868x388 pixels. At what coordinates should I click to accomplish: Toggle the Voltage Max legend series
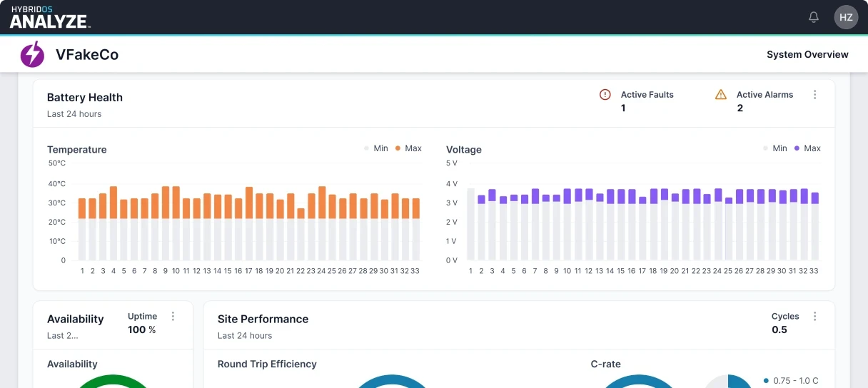[x=807, y=148]
